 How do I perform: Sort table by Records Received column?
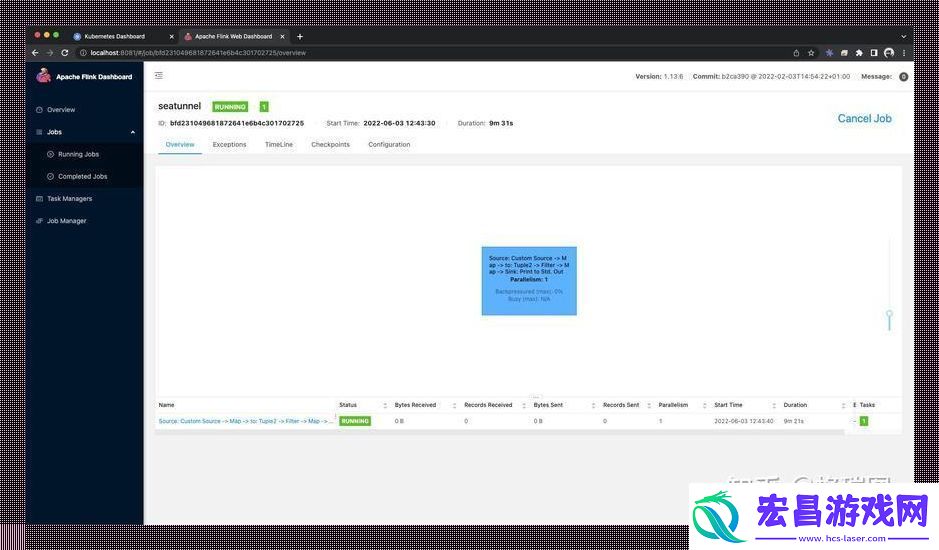click(523, 405)
